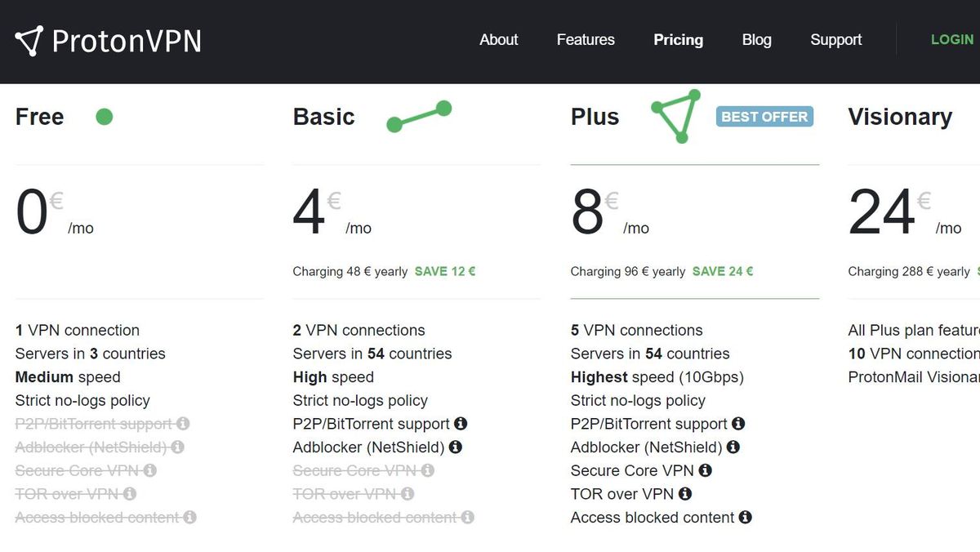Image resolution: width=980 pixels, height=552 pixels.
Task: Open info tooltip for Plus TOR over VPN
Action: coord(684,494)
